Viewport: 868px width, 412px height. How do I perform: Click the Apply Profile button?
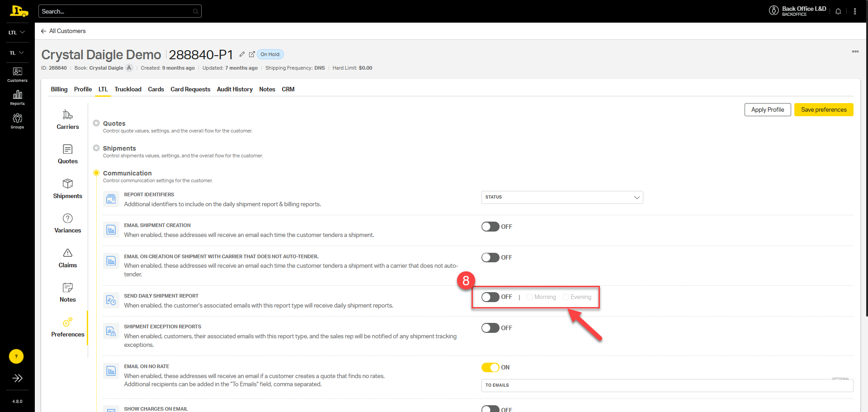[768, 109]
